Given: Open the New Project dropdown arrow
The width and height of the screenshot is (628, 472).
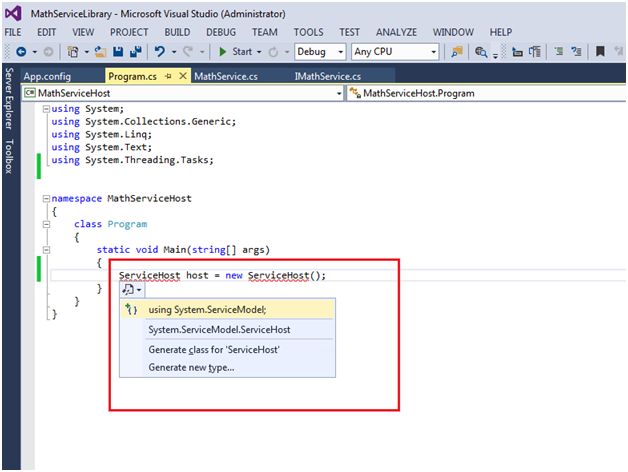Looking at the screenshot, I should (86, 52).
